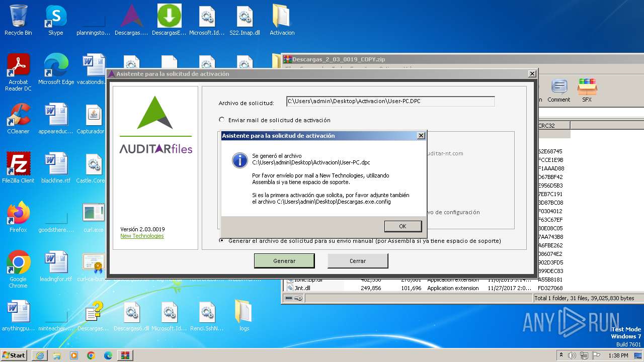
Task: Open the logs folder on desktop
Action: 244,316
